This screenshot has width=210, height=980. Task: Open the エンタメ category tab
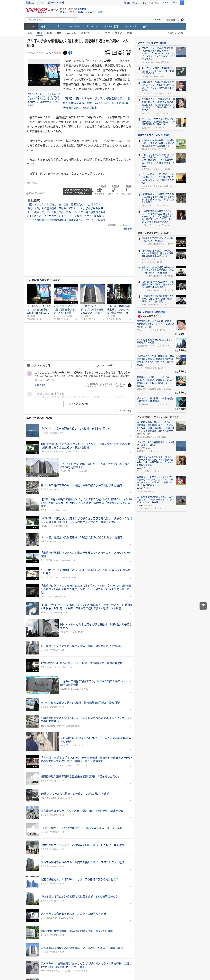tap(71, 33)
